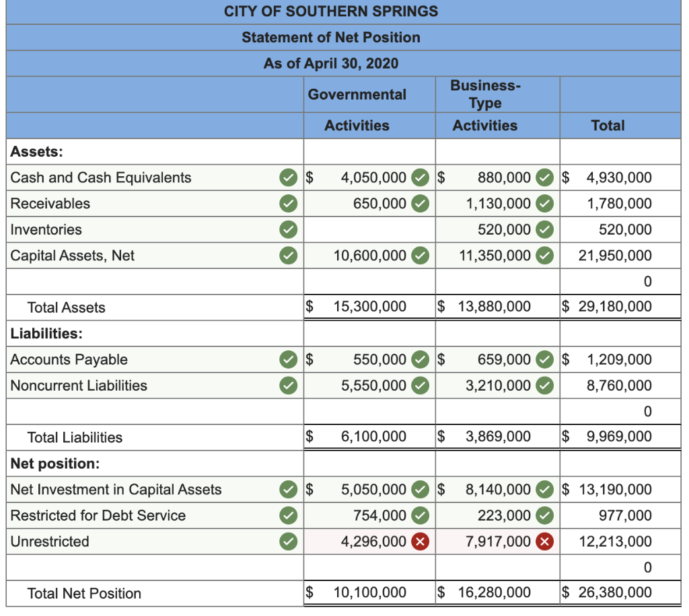Click the Total Net Position business-type amount 16,280,000
The height and width of the screenshot is (616, 689).
[x=495, y=592]
